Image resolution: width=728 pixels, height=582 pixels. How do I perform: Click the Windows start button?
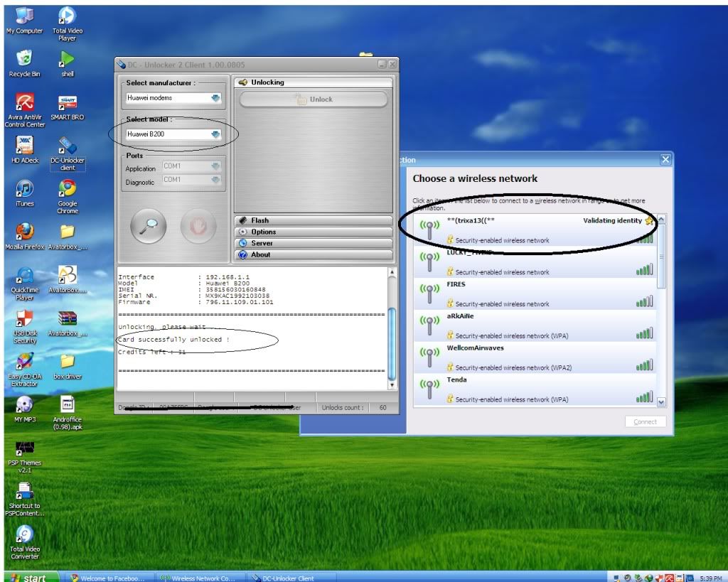pyautogui.click(x=28, y=576)
